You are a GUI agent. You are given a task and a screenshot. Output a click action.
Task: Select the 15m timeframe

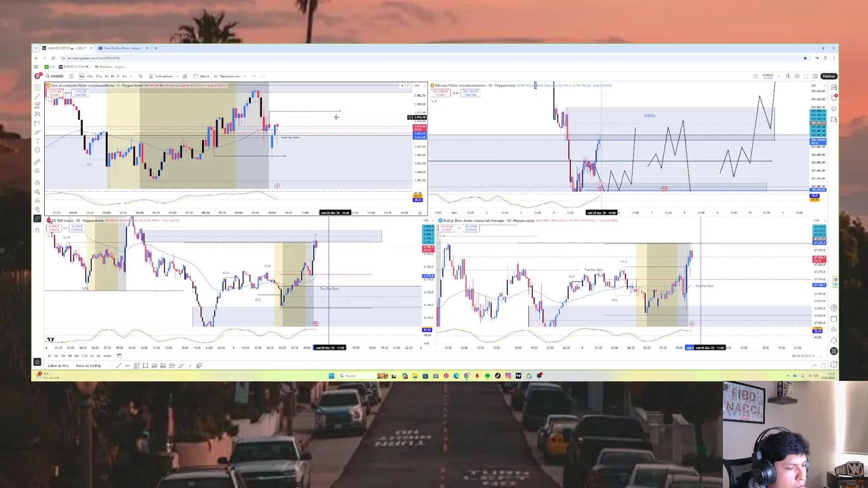(98, 76)
